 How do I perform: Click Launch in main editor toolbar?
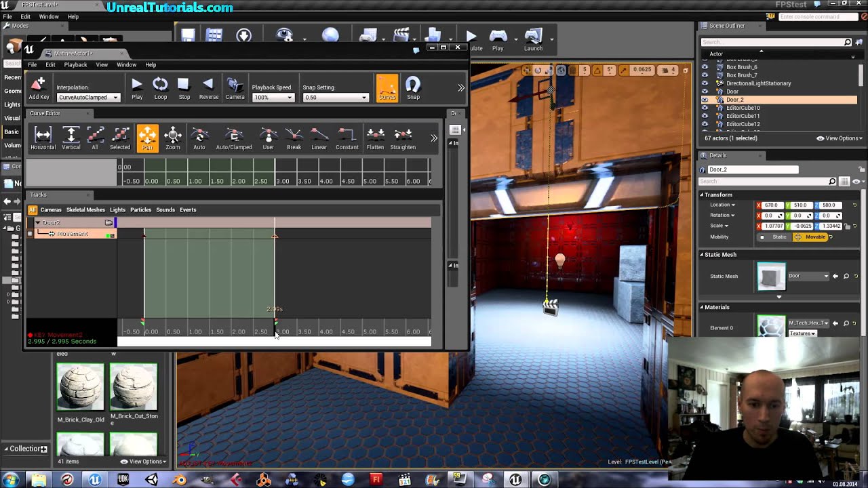click(x=533, y=39)
